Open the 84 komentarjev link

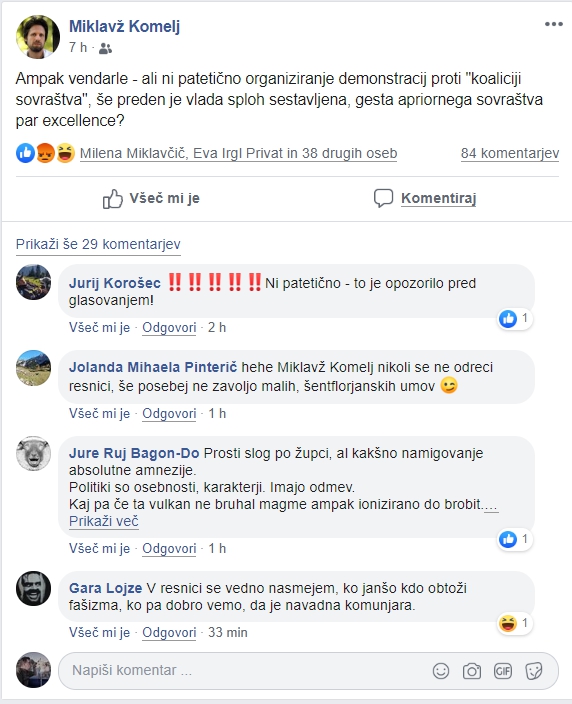[510, 154]
